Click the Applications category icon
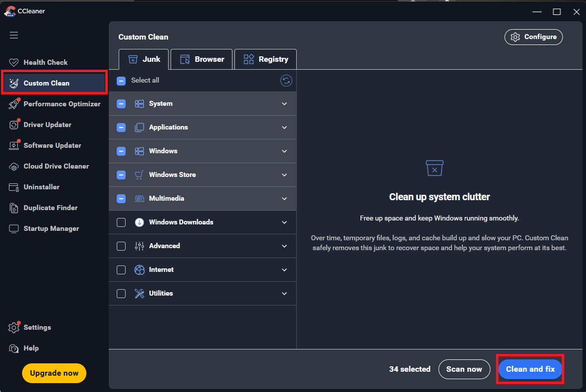586x392 pixels. pos(139,128)
